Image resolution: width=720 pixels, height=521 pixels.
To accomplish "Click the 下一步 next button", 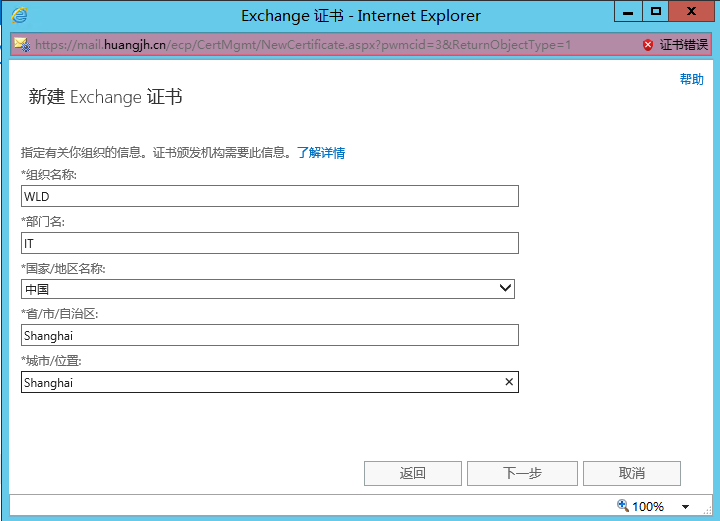I will [x=522, y=473].
